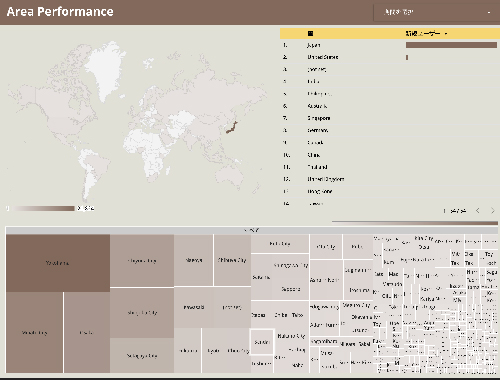Select the United States table row
The width and height of the screenshot is (500, 380).
click(x=389, y=57)
